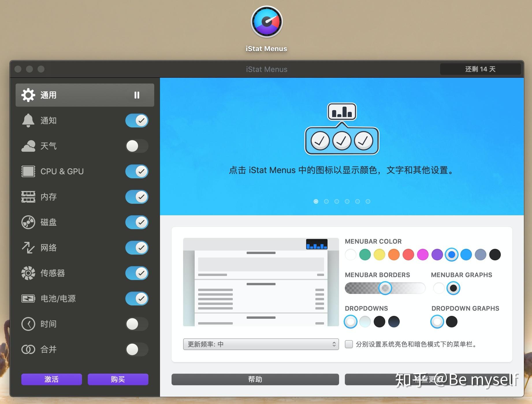532x404 pixels.
Task: Open the 通知 Notifications section
Action: point(85,121)
